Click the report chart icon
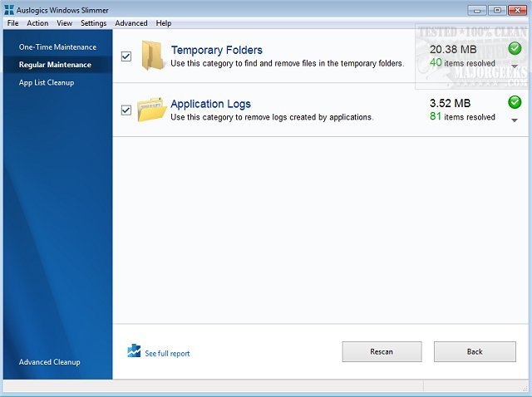Image resolution: width=532 pixels, height=397 pixels. click(x=134, y=350)
